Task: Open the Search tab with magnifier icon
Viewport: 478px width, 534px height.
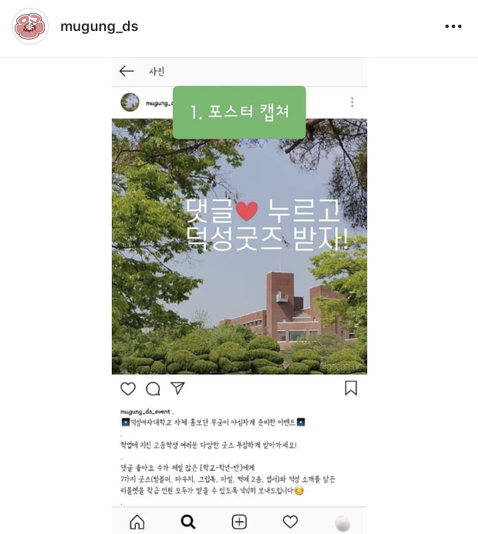Action: (188, 522)
